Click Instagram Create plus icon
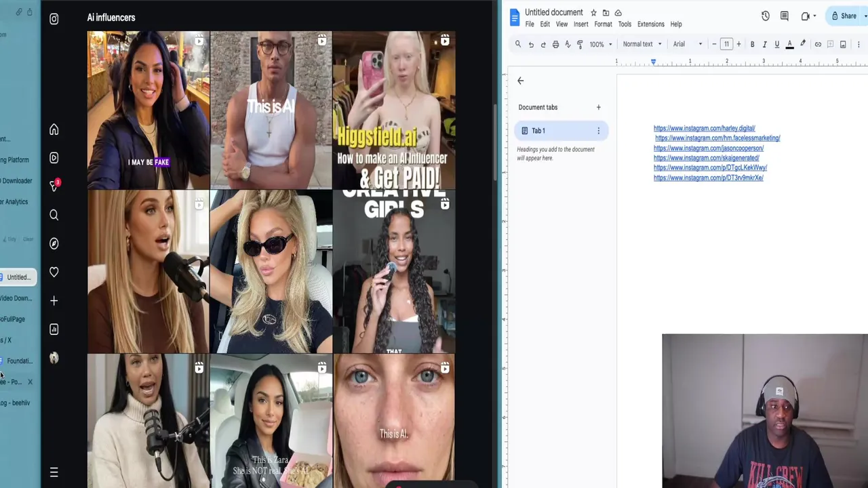This screenshot has height=488, width=868. coord(54,300)
